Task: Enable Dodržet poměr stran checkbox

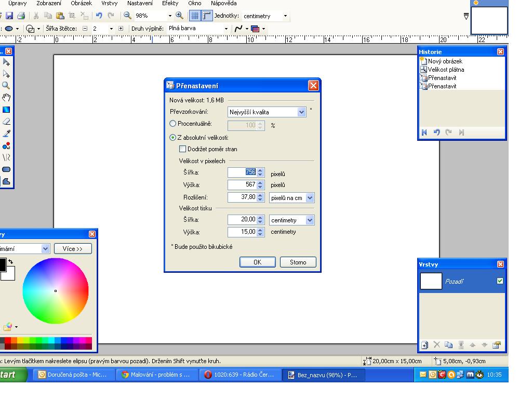Action: click(182, 149)
